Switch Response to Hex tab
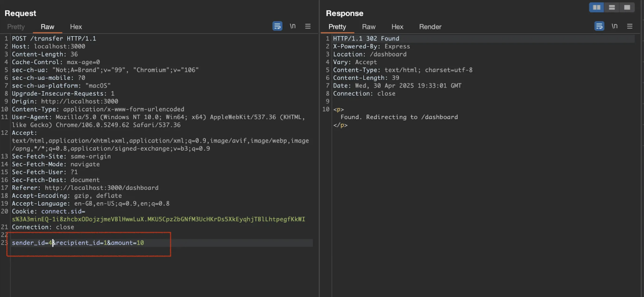This screenshot has height=297, width=644. pos(397,27)
